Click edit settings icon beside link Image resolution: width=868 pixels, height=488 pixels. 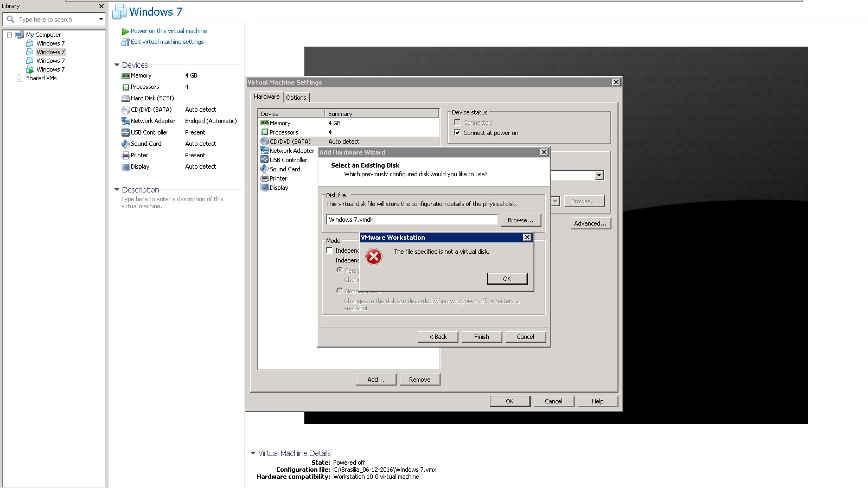(125, 42)
